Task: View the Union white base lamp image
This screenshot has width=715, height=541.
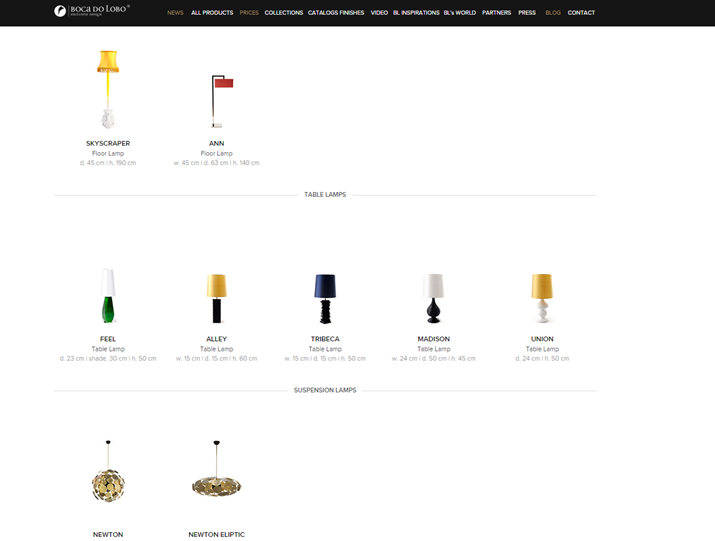Action: coord(542,298)
